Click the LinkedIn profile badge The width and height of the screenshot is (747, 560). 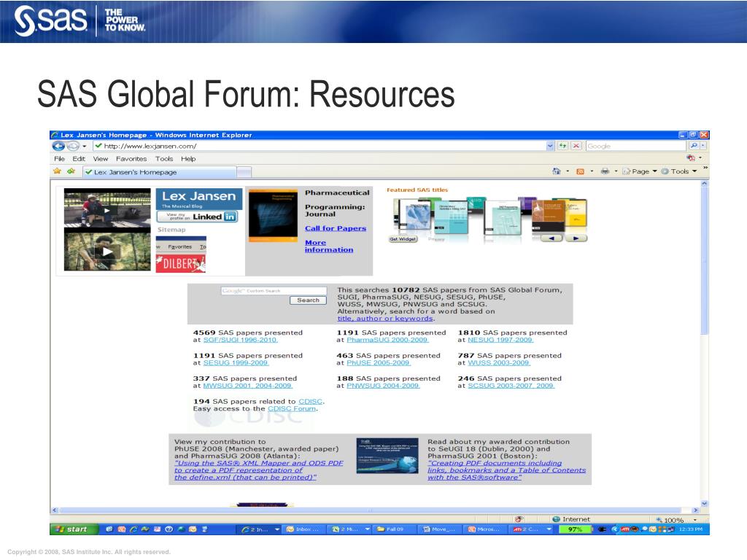click(197, 217)
